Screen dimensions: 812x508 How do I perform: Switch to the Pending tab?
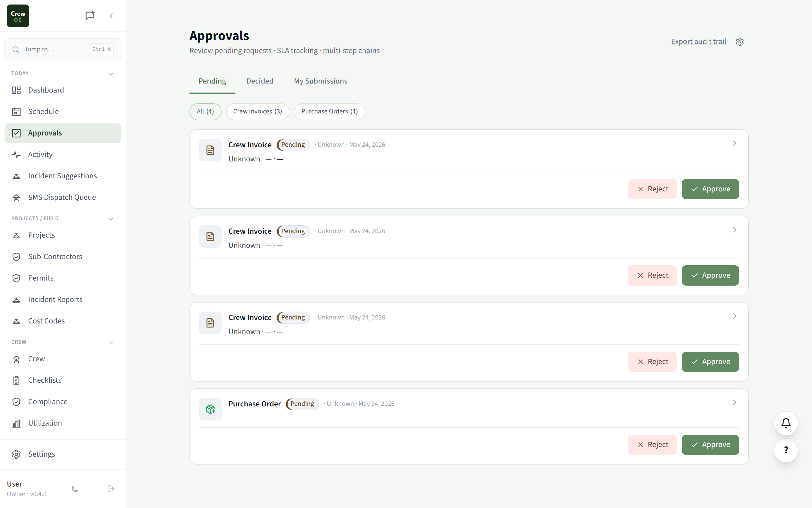coord(212,81)
